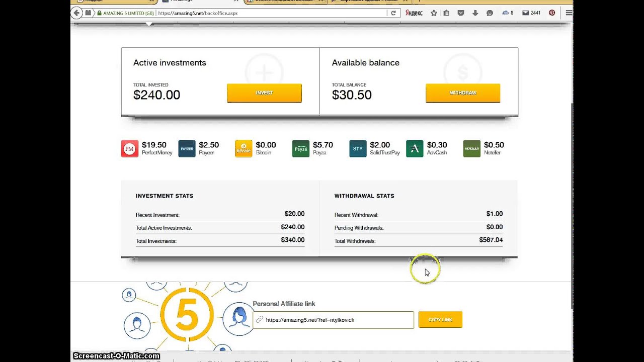This screenshot has width=644, height=362.
Task: Click the $30.50 total balance amount
Action: [352, 95]
